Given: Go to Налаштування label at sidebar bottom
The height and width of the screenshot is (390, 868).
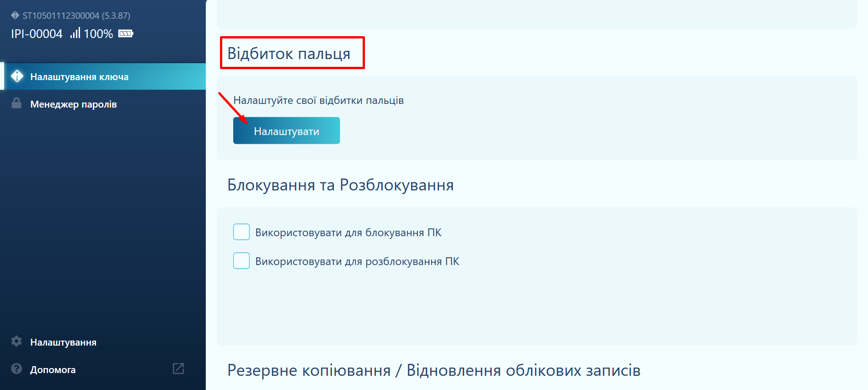Looking at the screenshot, I should tap(63, 342).
